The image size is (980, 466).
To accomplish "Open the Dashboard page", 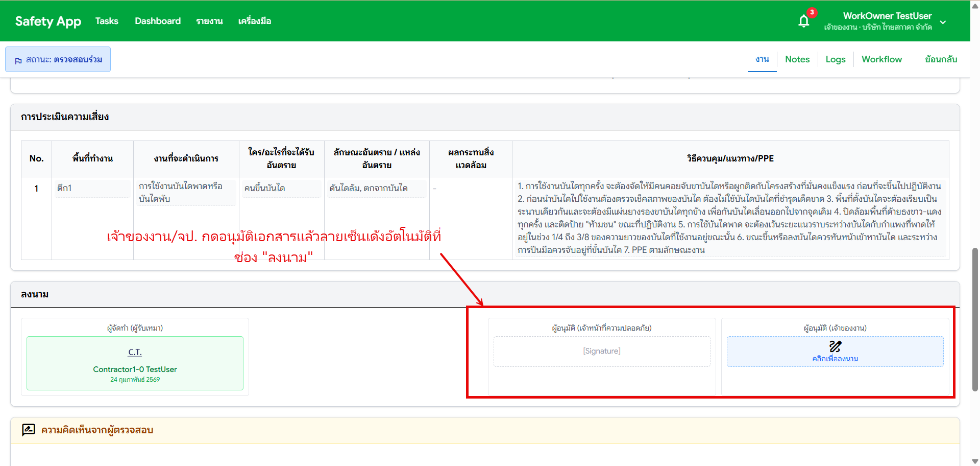I will (158, 21).
